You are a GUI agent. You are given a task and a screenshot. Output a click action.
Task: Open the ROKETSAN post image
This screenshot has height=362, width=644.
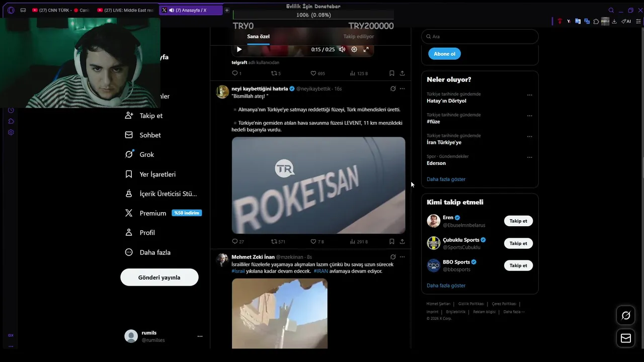[x=318, y=185]
